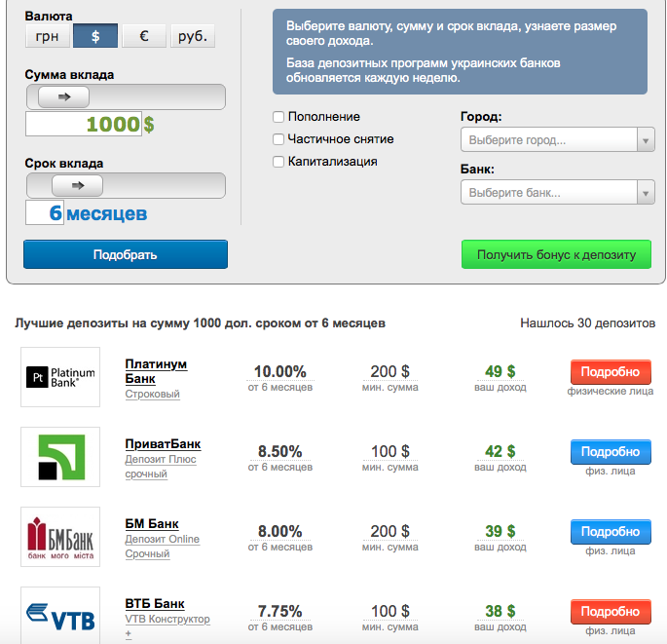
Task: Open the Депозит Online Срочный link
Action: pyautogui.click(x=162, y=547)
